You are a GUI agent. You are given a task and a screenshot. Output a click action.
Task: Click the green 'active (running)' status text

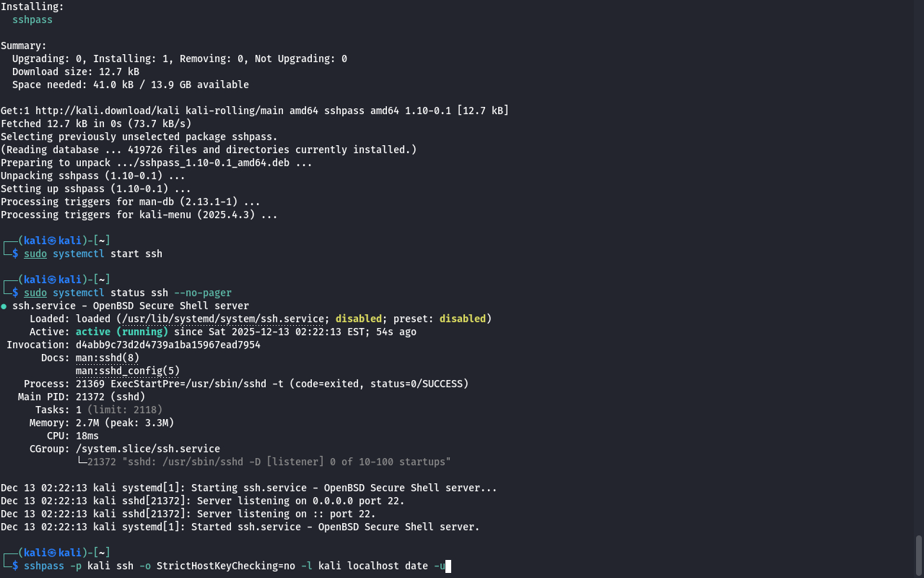[122, 332]
